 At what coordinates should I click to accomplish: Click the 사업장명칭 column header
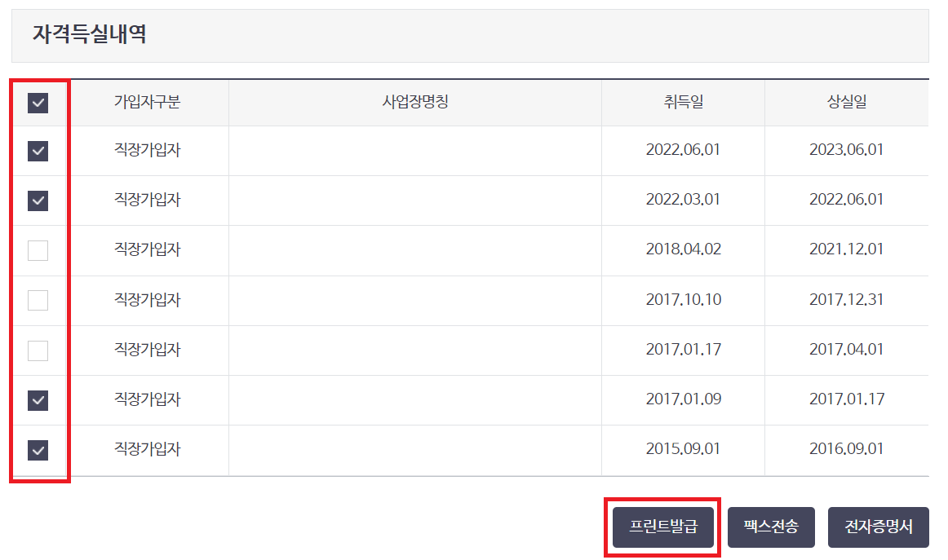coord(414,103)
